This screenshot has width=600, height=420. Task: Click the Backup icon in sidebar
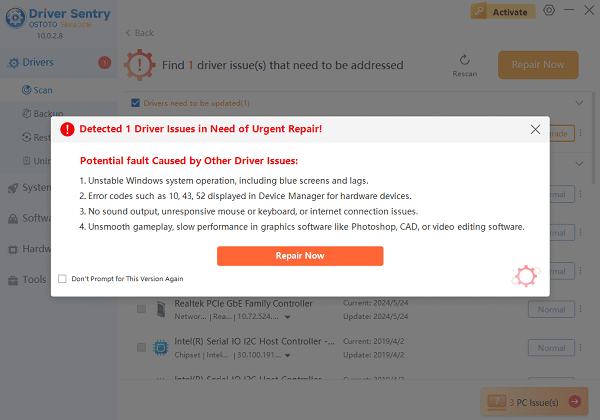tap(26, 113)
